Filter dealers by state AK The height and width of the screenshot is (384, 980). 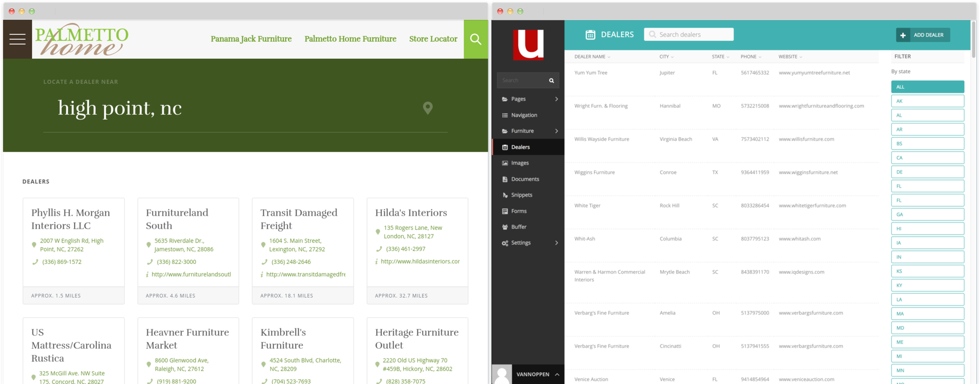tap(927, 101)
